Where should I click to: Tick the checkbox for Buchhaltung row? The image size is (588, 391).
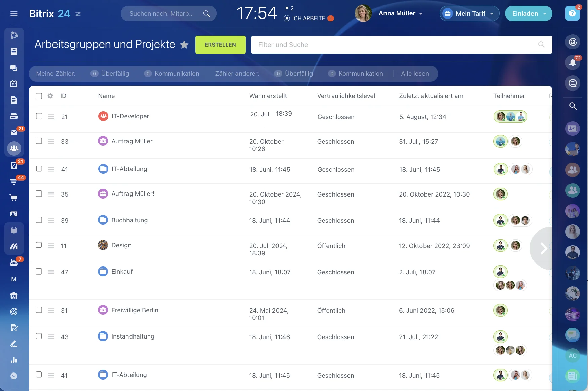(x=39, y=220)
